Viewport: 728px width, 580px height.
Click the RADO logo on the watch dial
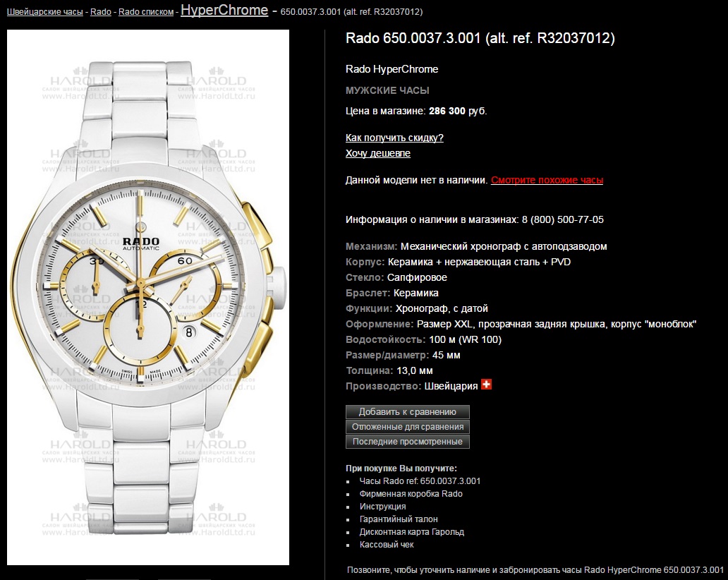tap(140, 241)
